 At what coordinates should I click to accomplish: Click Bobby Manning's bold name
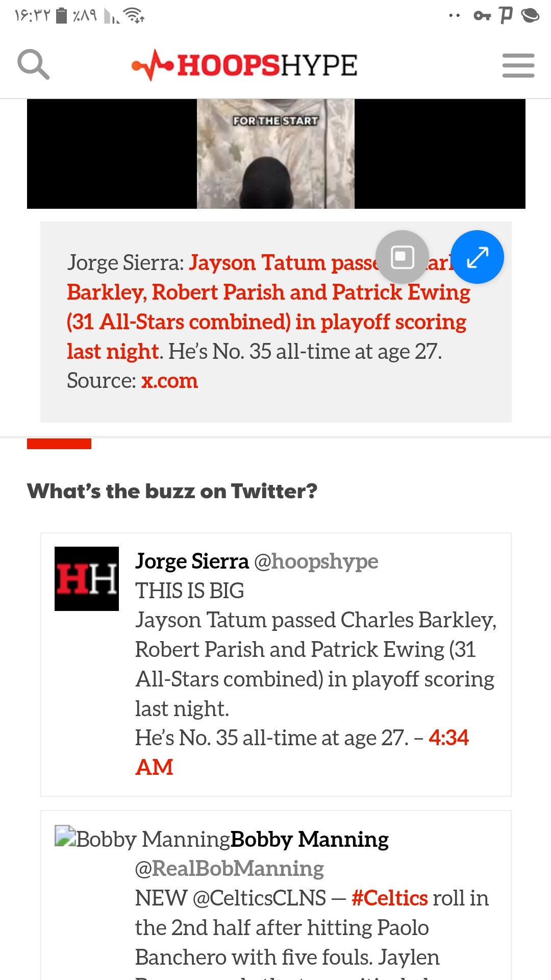point(310,839)
